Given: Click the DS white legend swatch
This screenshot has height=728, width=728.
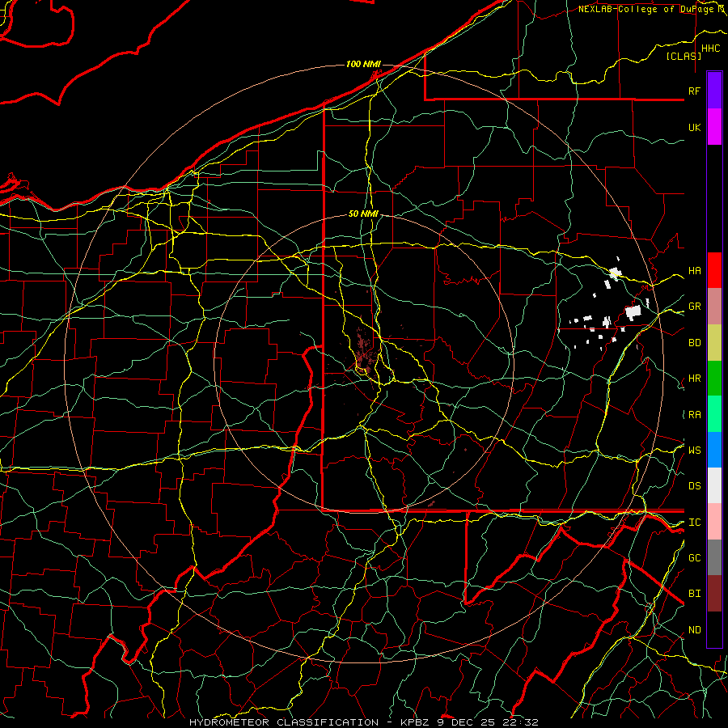Looking at the screenshot, I should [x=714, y=485].
